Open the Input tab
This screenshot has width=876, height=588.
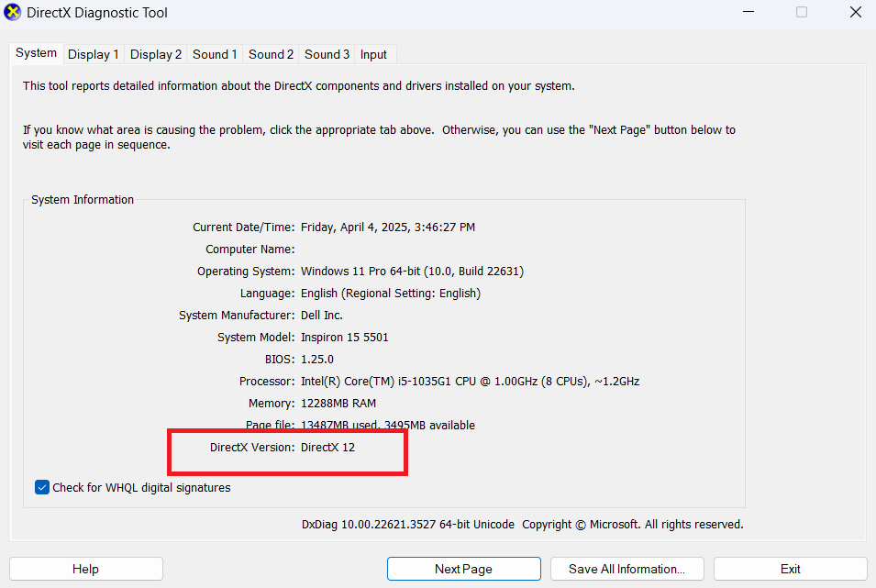pos(373,54)
